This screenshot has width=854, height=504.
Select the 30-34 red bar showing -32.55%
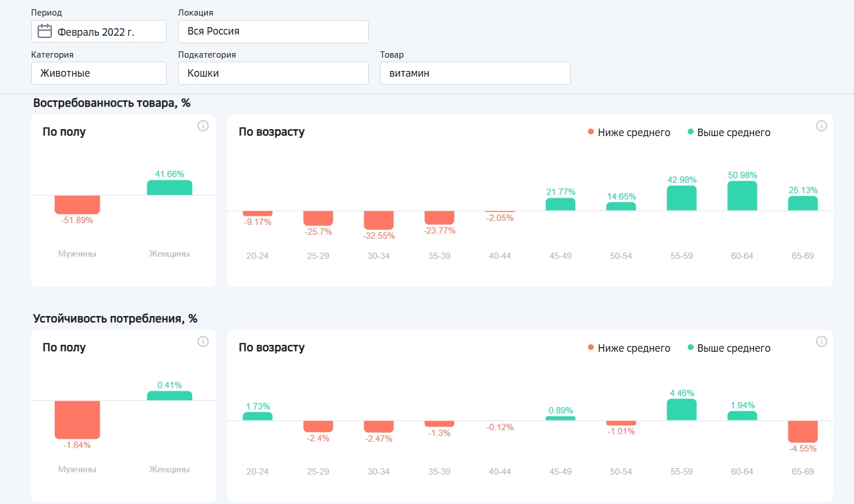(379, 220)
